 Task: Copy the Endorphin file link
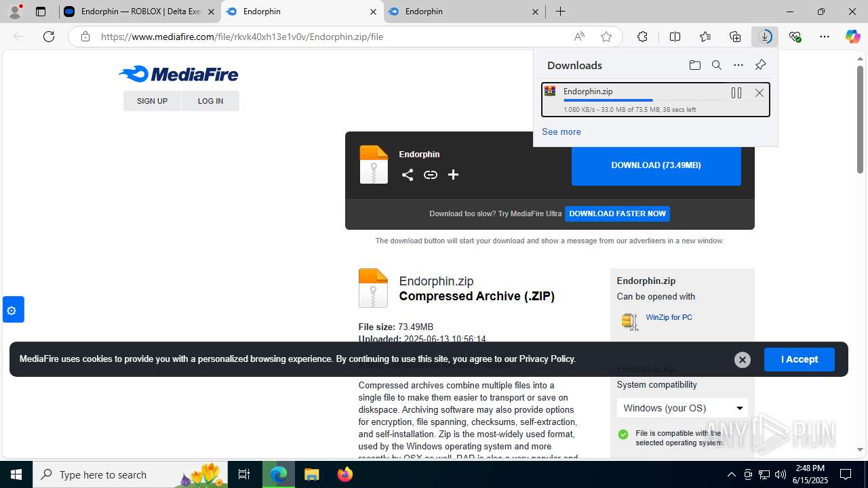pyautogui.click(x=431, y=175)
